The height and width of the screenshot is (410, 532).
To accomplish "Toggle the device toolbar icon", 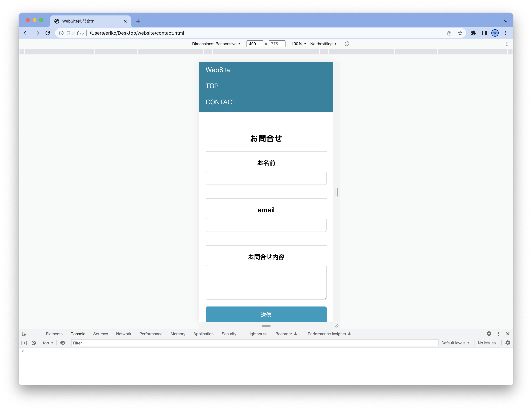I will click(x=33, y=334).
